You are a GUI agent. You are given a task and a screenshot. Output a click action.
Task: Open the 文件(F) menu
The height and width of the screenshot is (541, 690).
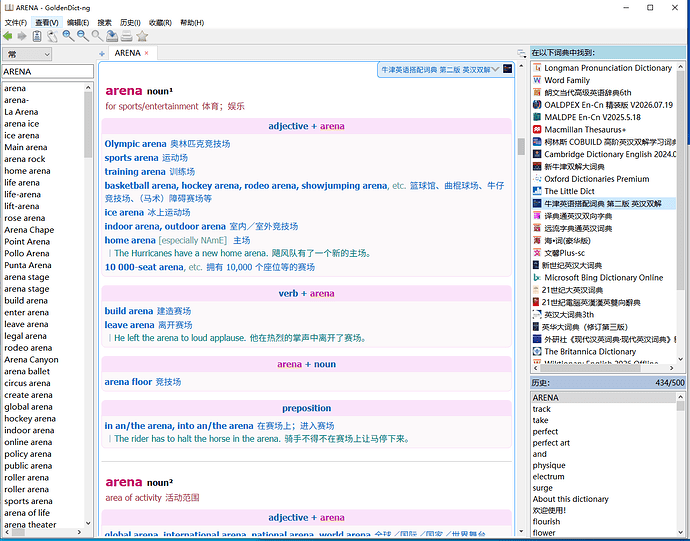(x=15, y=22)
